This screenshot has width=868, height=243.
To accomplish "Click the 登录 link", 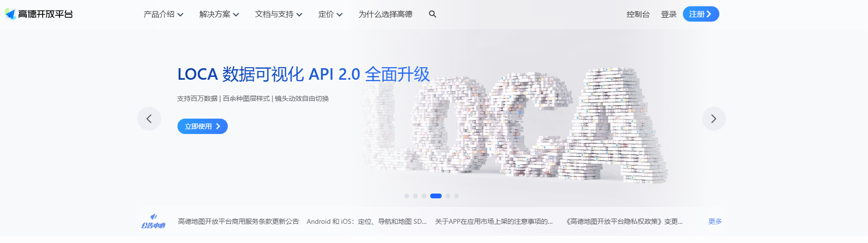I will click(669, 14).
